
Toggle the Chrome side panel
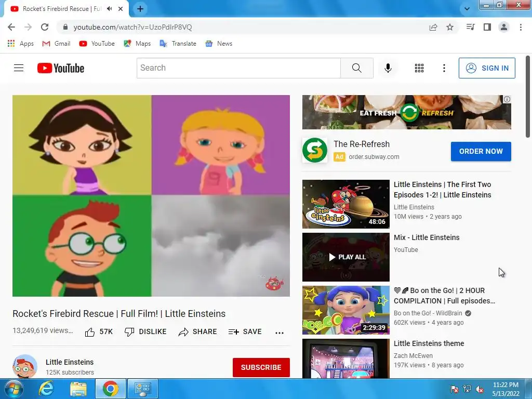pos(487,27)
